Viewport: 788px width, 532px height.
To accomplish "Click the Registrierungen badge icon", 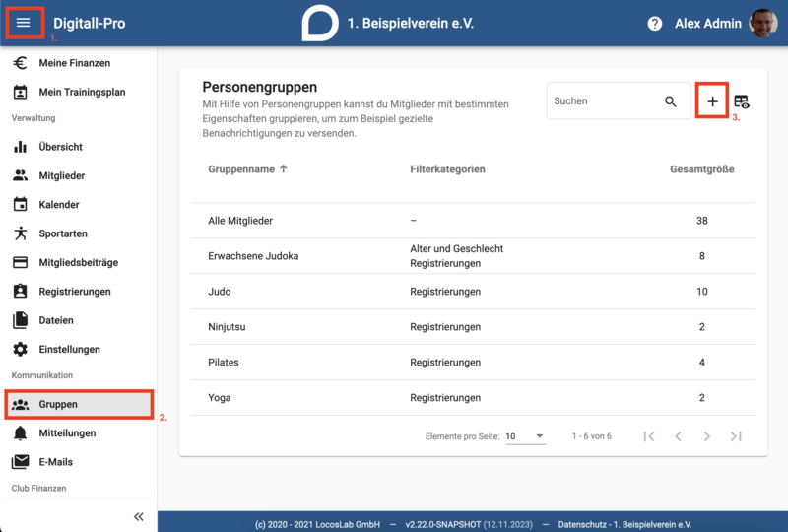I will click(x=20, y=292).
